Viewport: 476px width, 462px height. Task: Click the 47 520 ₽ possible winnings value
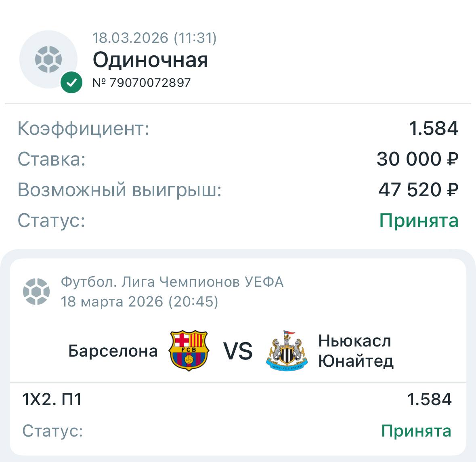418,190
